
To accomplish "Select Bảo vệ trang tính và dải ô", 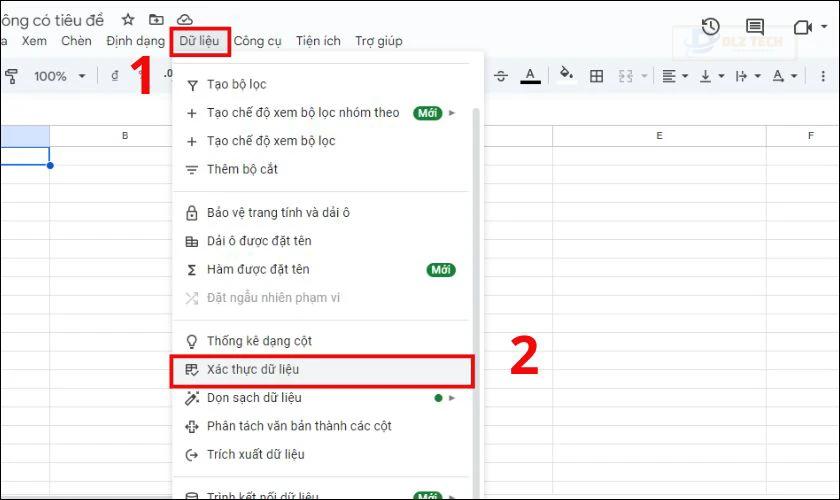I will (322, 213).
